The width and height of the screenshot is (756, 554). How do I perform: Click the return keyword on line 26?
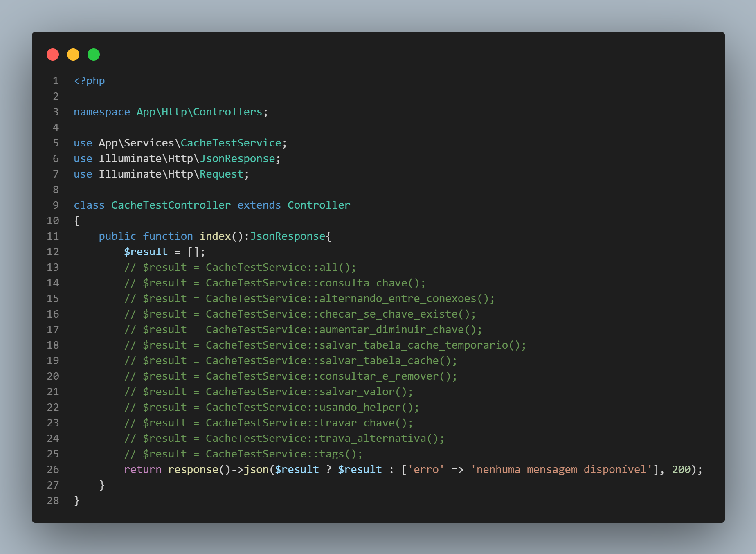[143, 470]
